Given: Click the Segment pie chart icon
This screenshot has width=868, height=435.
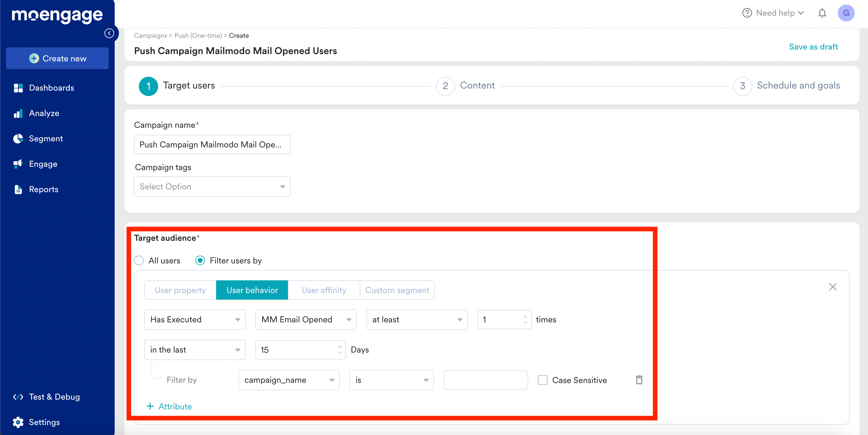Looking at the screenshot, I should [x=18, y=139].
